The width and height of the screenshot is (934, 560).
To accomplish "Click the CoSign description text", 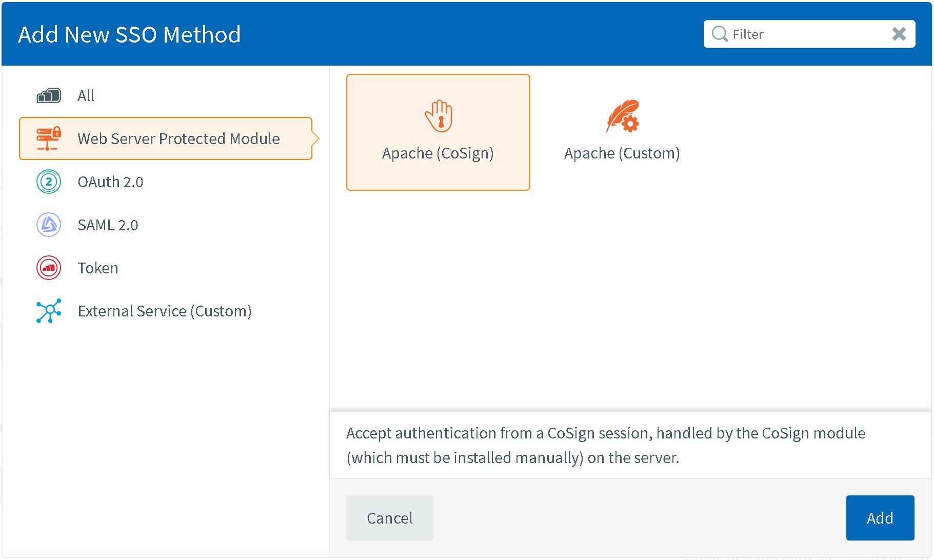I will coord(606,445).
